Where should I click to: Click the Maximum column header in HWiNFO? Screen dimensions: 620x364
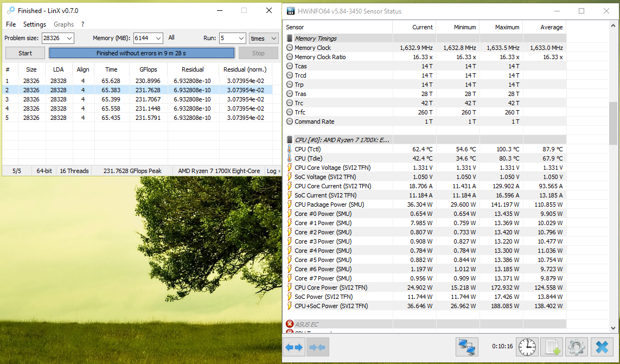(x=501, y=27)
